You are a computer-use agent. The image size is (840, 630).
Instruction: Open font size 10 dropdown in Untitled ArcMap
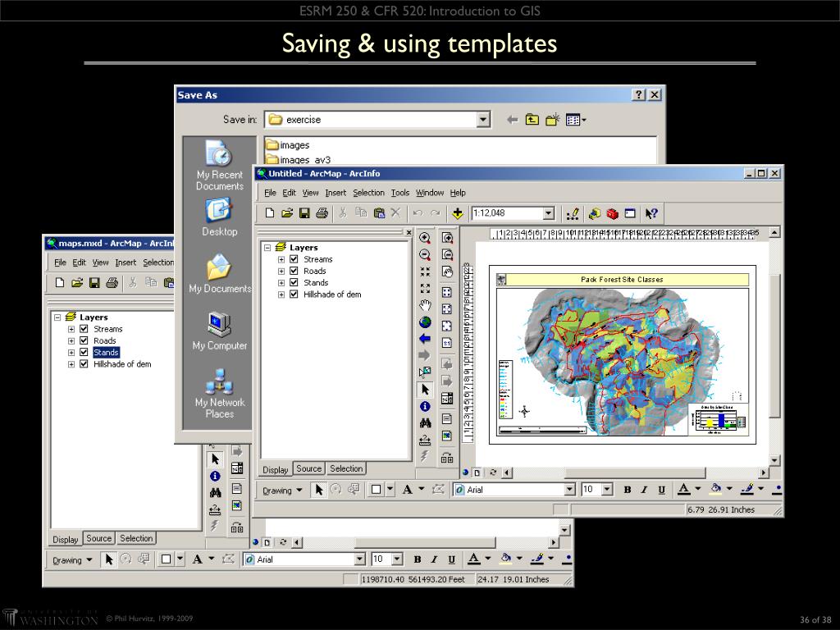click(607, 490)
